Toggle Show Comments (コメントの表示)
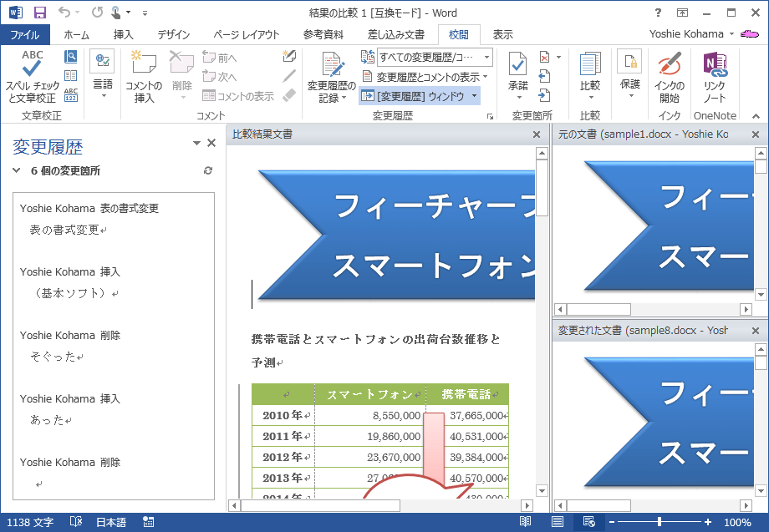Screen dimensions: 769x532 point(238,96)
